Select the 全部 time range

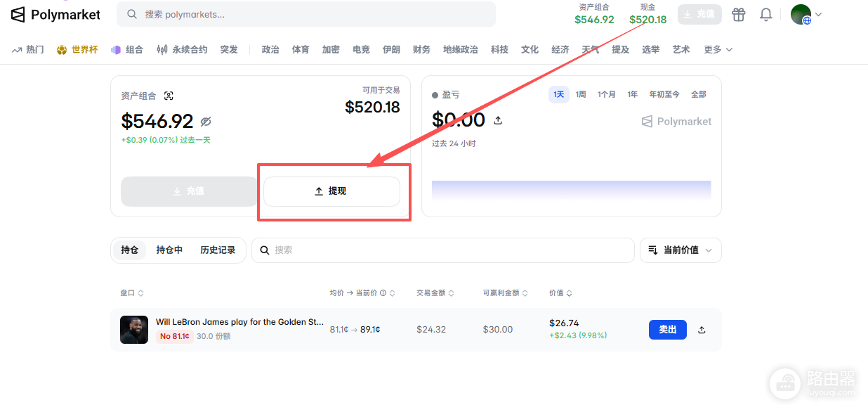(x=699, y=94)
